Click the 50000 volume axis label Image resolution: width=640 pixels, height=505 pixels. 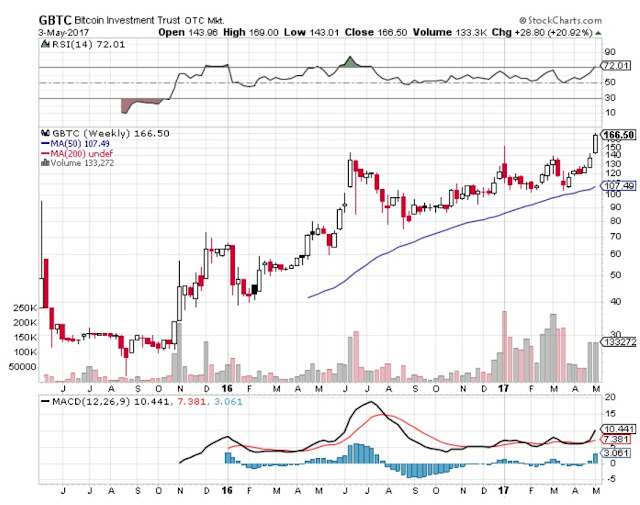pyautogui.click(x=22, y=367)
